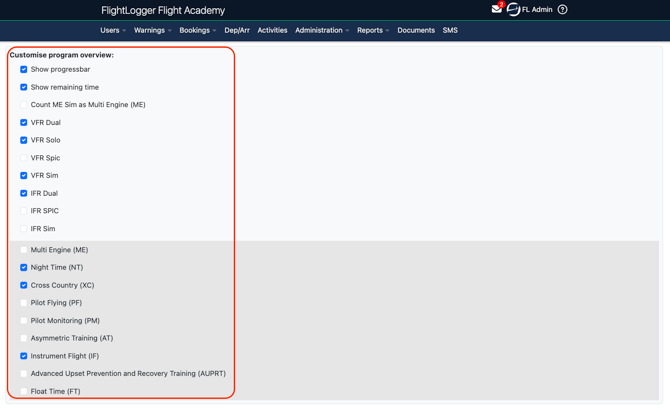This screenshot has width=670, height=409.
Task: Click FlightLogger Flight Academy title
Action: click(163, 10)
